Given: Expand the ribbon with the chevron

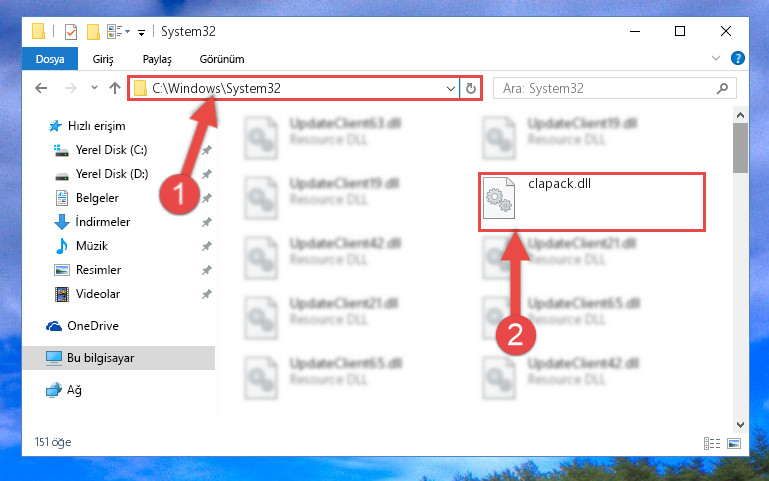Looking at the screenshot, I should click(x=716, y=58).
